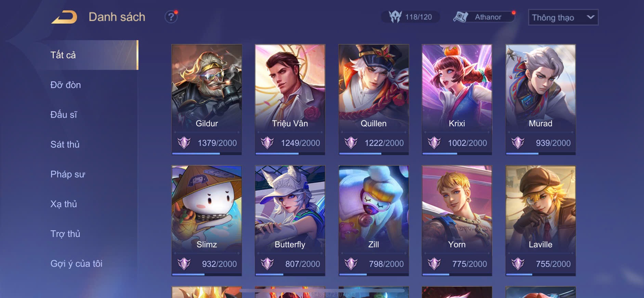The width and height of the screenshot is (644, 298).
Task: Click Slimz's mastery badge icon
Action: [x=184, y=264]
